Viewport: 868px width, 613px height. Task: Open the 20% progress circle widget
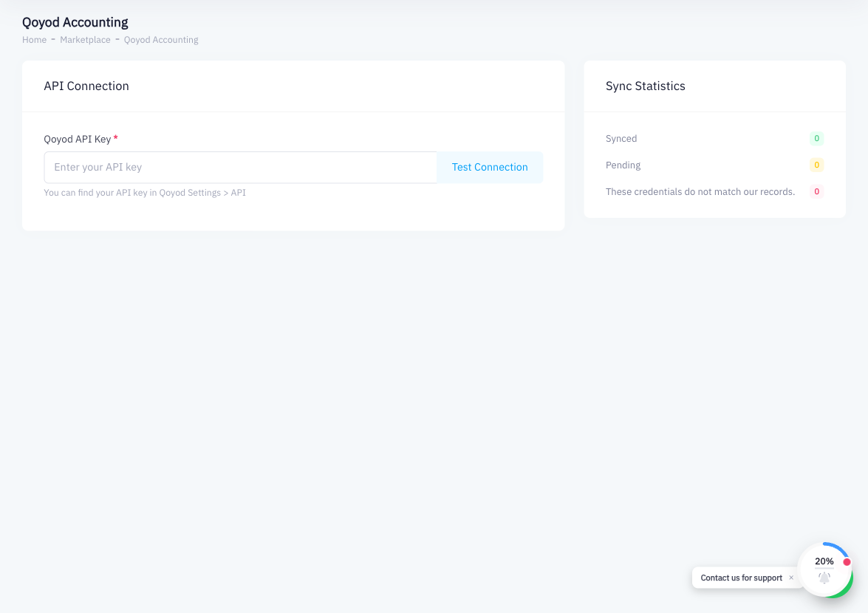coord(824,570)
